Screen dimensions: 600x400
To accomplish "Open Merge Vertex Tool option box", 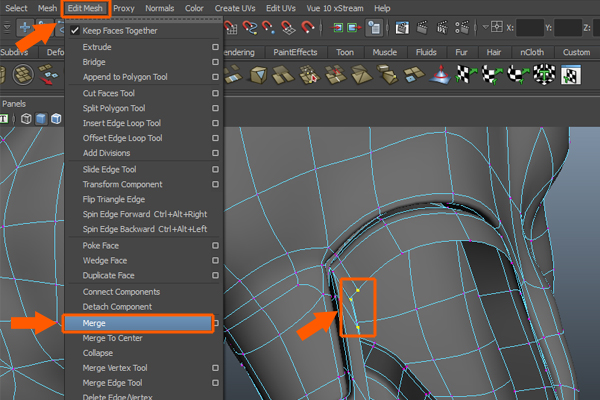I will pyautogui.click(x=215, y=368).
